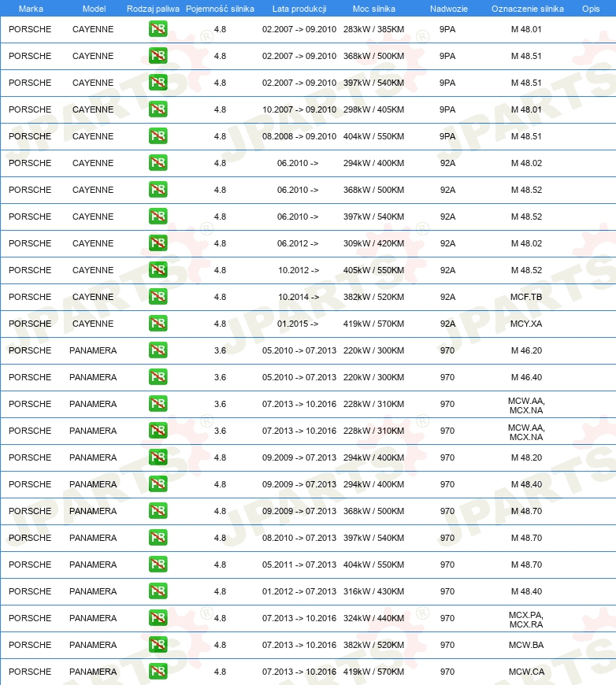Select production dates 01.2012 -> 07.2013
Viewport: 616px width, 685px height.
tap(299, 591)
